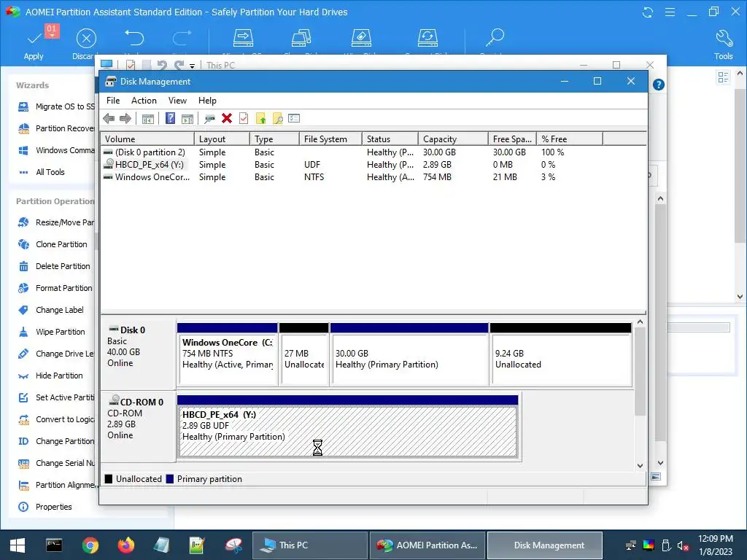The height and width of the screenshot is (560, 747).
Task: Launch Firefox from taskbar
Action: pyautogui.click(x=125, y=545)
